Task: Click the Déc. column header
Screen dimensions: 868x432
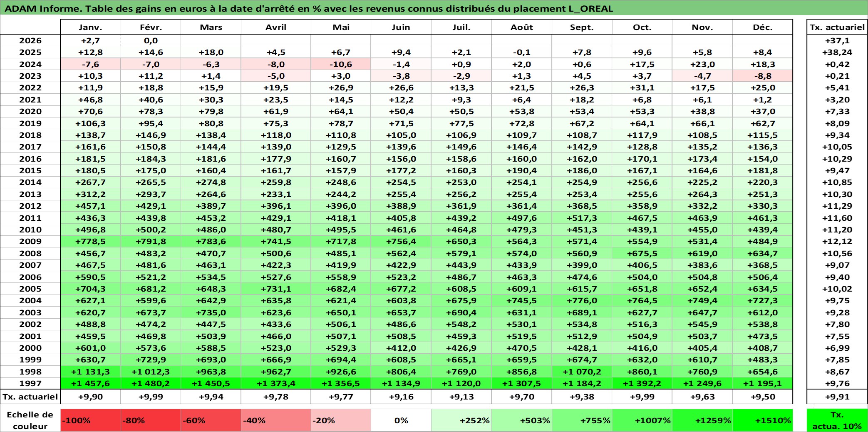Action: coord(762,27)
